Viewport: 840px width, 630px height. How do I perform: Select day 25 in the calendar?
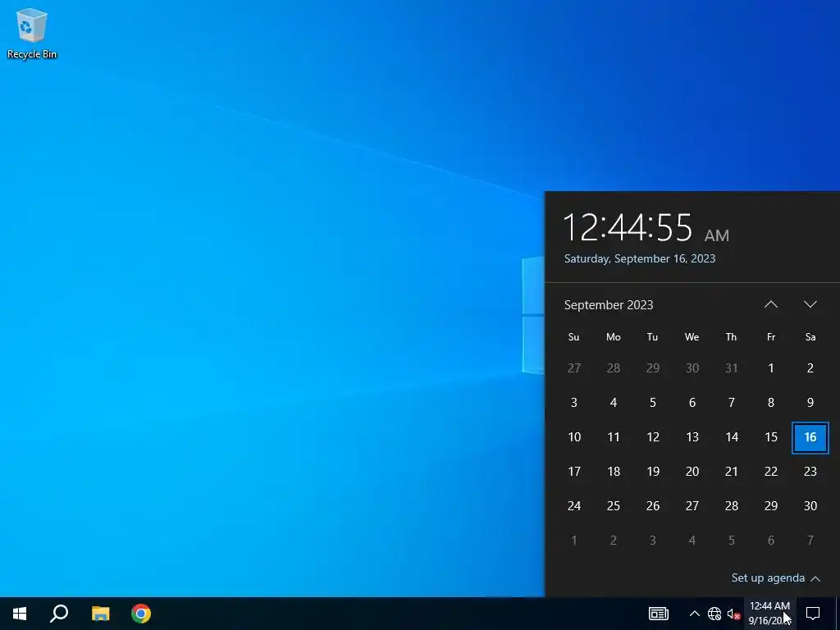click(x=614, y=505)
